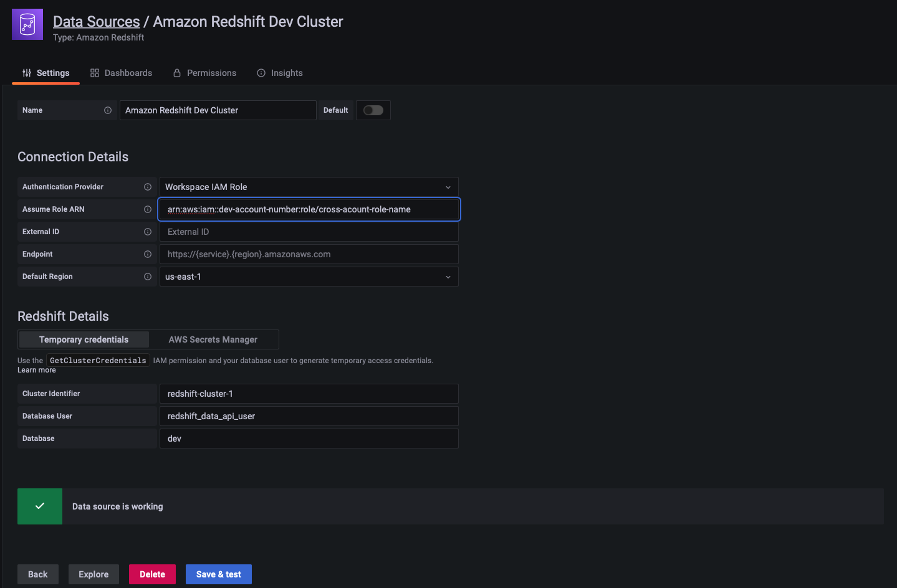Focus the Endpoint input field

[x=309, y=254]
